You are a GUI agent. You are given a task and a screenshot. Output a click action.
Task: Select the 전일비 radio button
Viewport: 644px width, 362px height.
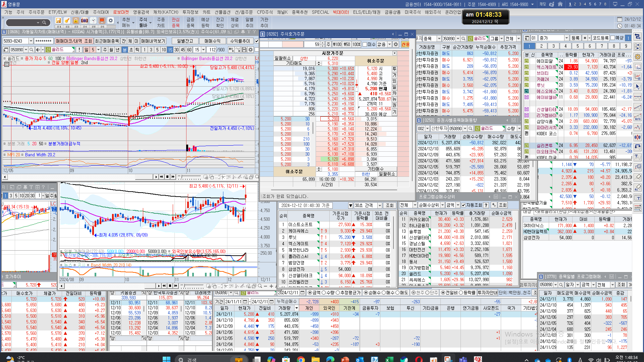(x=443, y=293)
